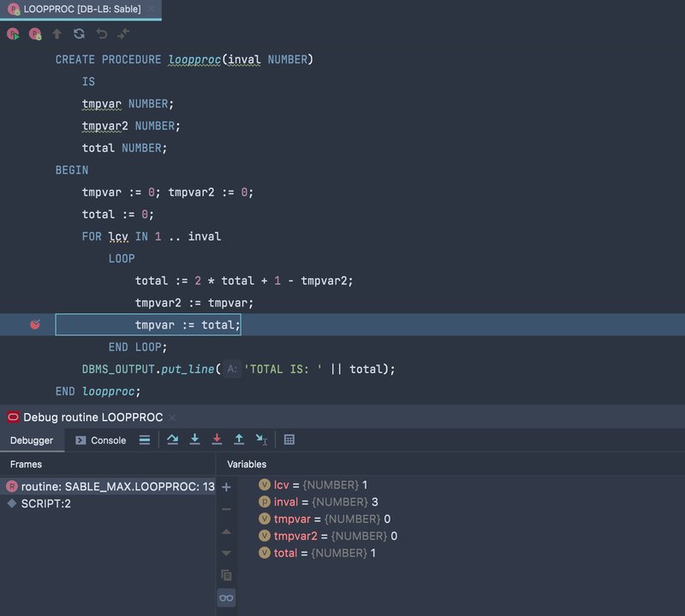Select the SCRIPT:2 frame
Viewport: 685px width, 616px height.
pos(108,503)
